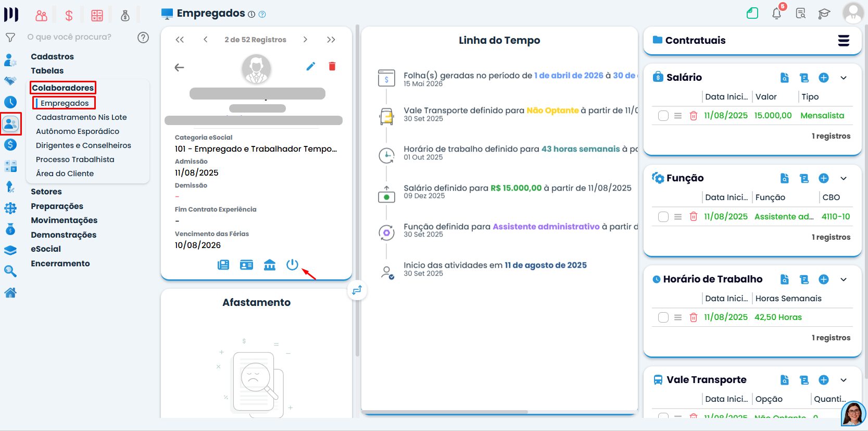The width and height of the screenshot is (868, 431).
Task: Click the power icon under employee details
Action: click(x=292, y=265)
